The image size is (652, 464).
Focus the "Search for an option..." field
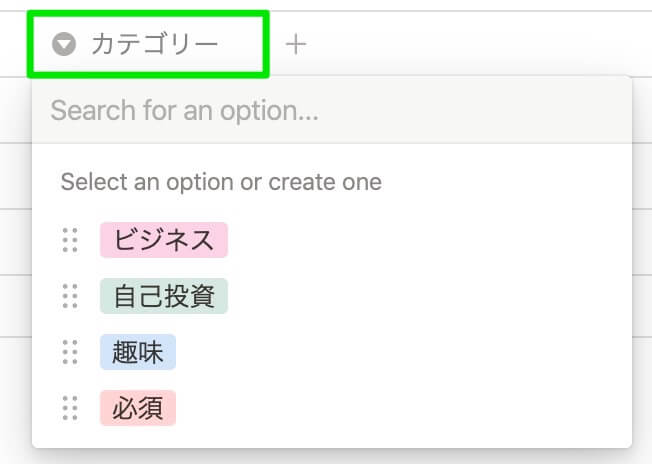click(x=330, y=110)
